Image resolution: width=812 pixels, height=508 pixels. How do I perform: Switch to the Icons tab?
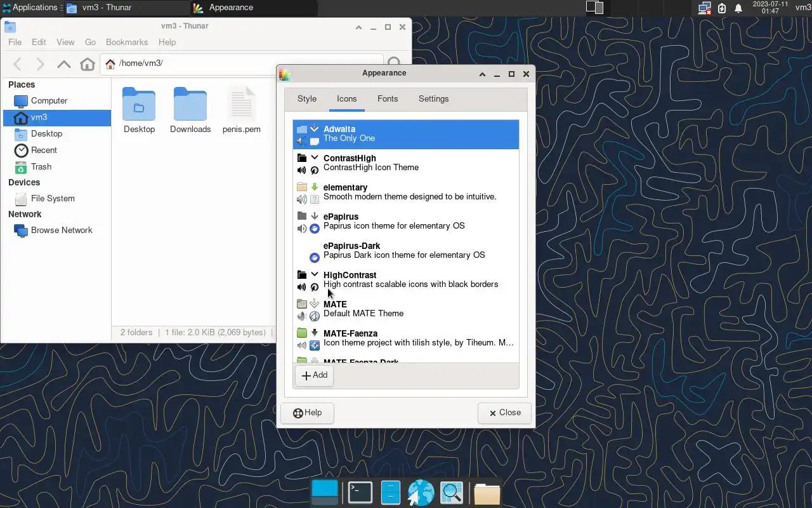[x=346, y=99]
